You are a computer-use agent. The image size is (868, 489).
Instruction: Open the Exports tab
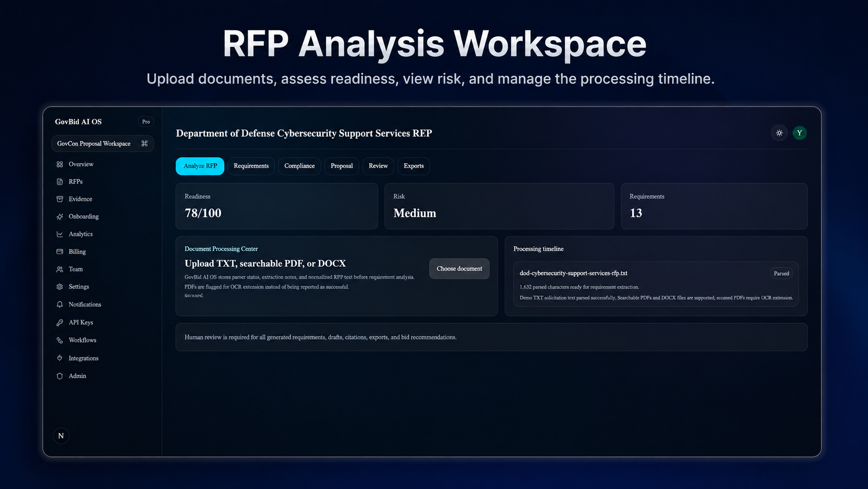tap(414, 166)
